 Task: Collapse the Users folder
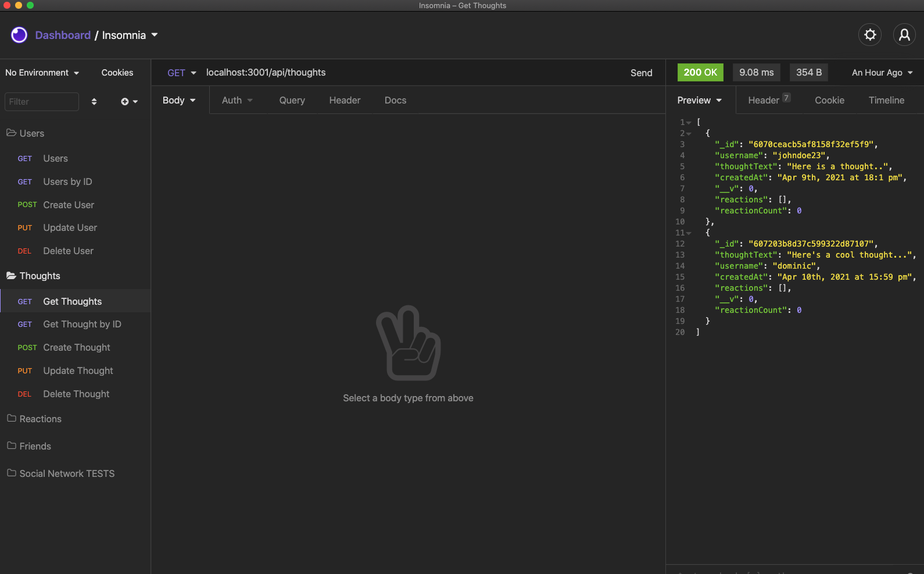[x=76, y=133]
